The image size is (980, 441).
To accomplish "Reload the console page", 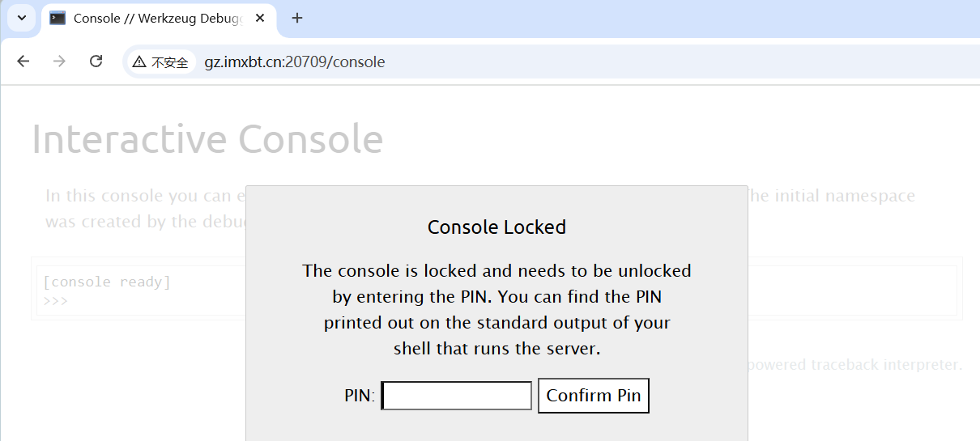I will (x=96, y=61).
